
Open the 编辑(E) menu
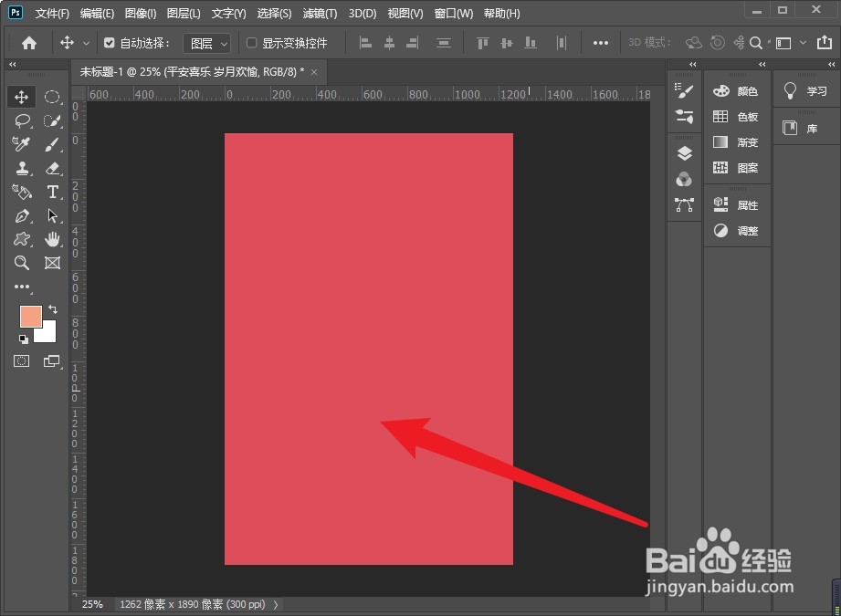pos(97,14)
